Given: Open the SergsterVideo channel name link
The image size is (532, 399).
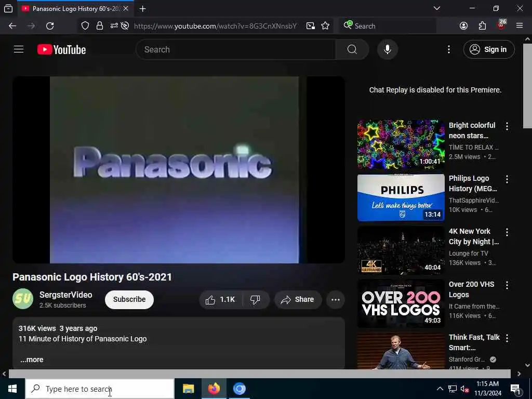Looking at the screenshot, I should (x=66, y=295).
